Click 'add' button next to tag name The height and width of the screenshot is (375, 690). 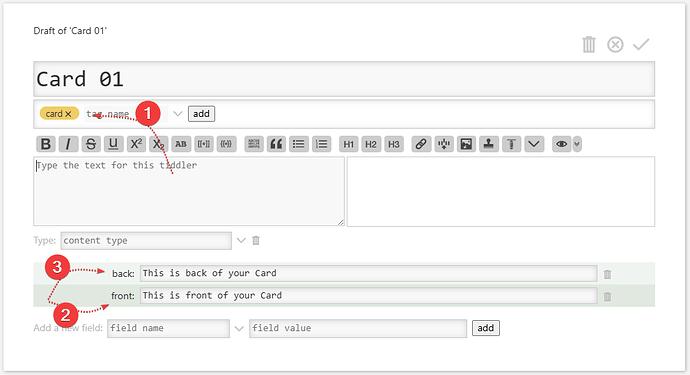point(202,114)
